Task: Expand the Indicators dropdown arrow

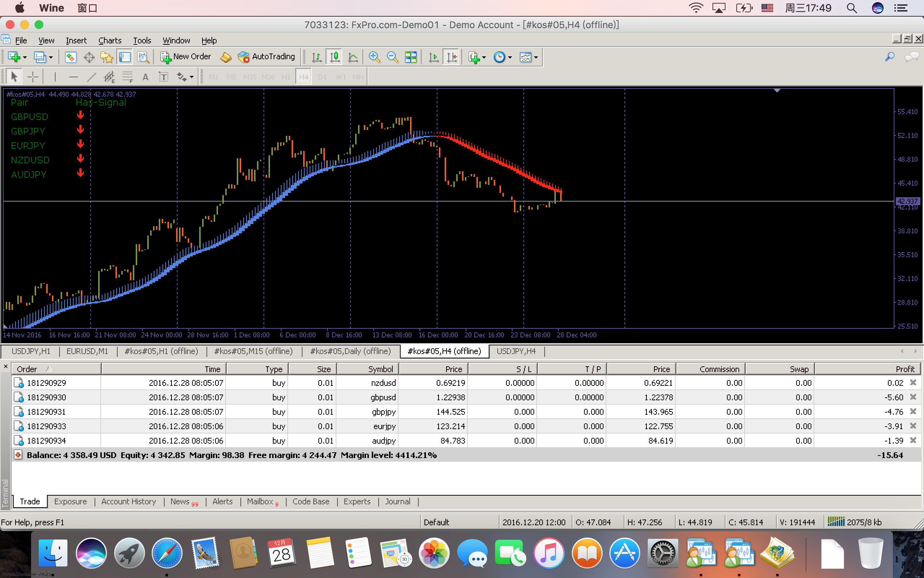Action: (x=484, y=57)
